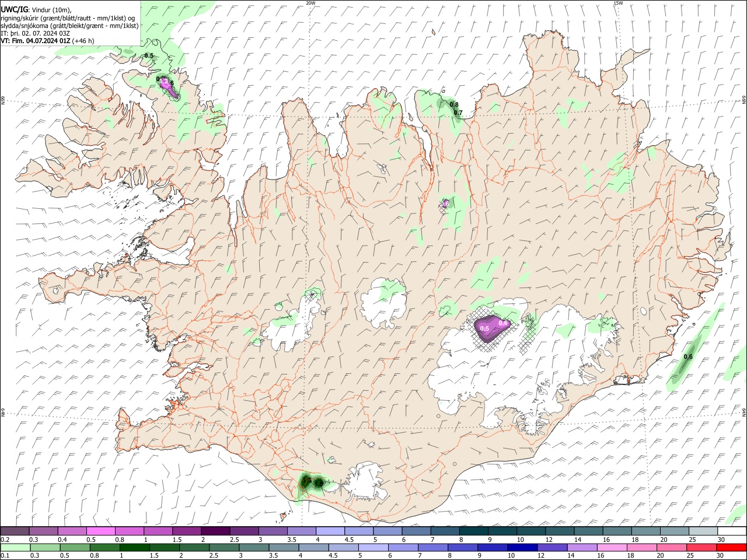Click the UWC/IG heading in the legend box
747x560 pixels.
13,9
